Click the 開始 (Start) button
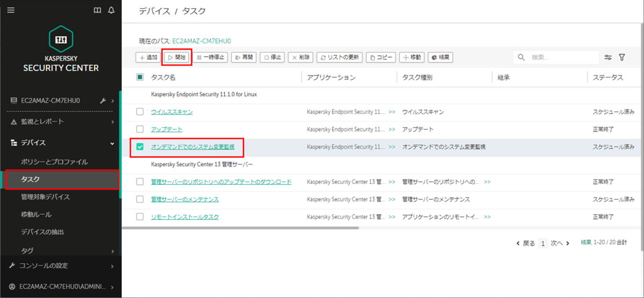 tap(177, 57)
